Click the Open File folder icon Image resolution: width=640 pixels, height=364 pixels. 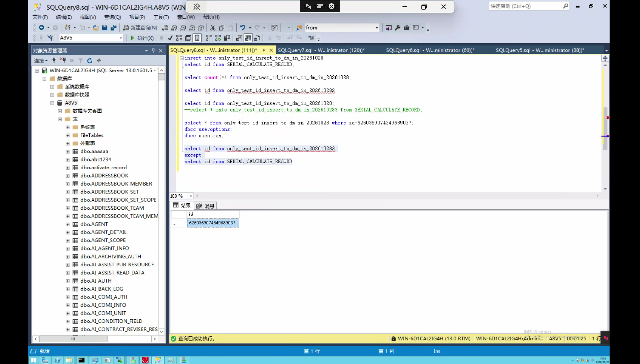coord(95,28)
